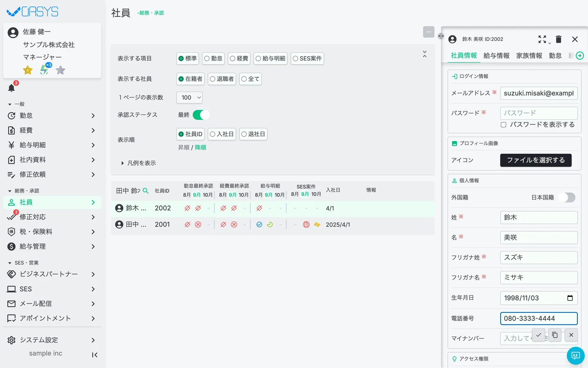Open ビジネスパートナー in sidebar
This screenshot has height=368, width=588.
(x=52, y=274)
